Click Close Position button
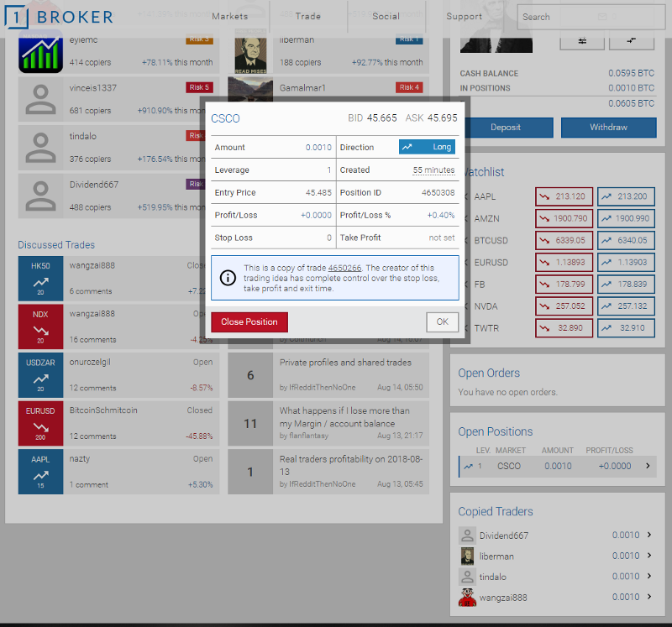Screen dimensions: 672x627 click(x=249, y=322)
